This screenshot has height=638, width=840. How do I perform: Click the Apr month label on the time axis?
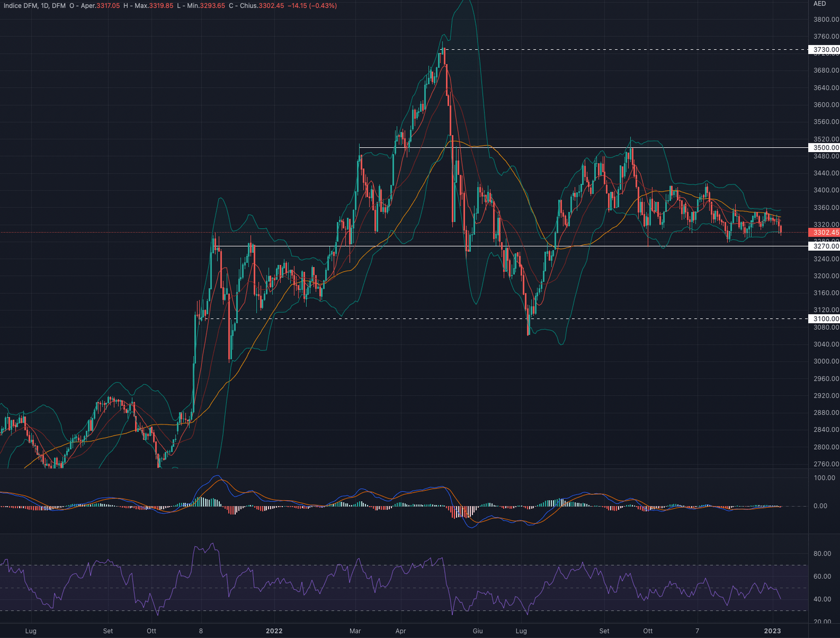[401, 631]
